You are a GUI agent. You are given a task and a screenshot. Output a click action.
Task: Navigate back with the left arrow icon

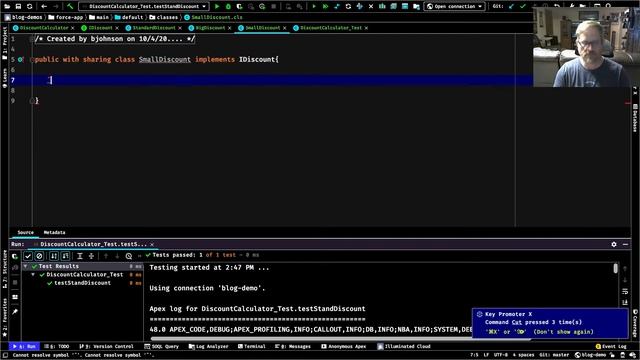[44, 6]
